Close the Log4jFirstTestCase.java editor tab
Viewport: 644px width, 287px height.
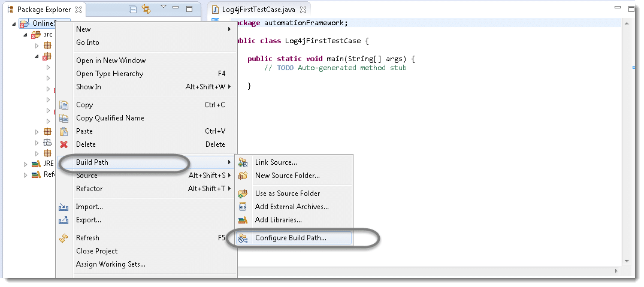pos(303,10)
